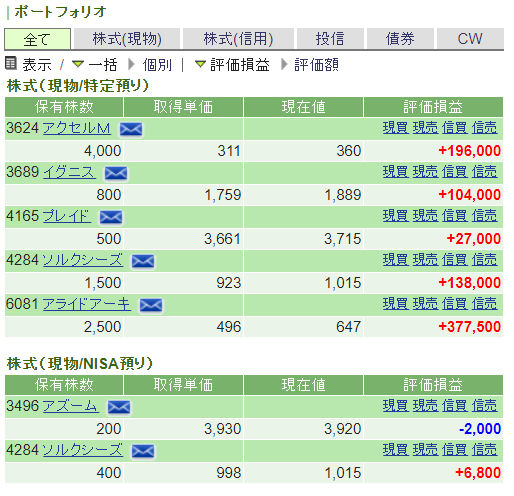Click 信売 for 3624 アクセルM
The width and height of the screenshot is (514, 496).
coord(485,128)
